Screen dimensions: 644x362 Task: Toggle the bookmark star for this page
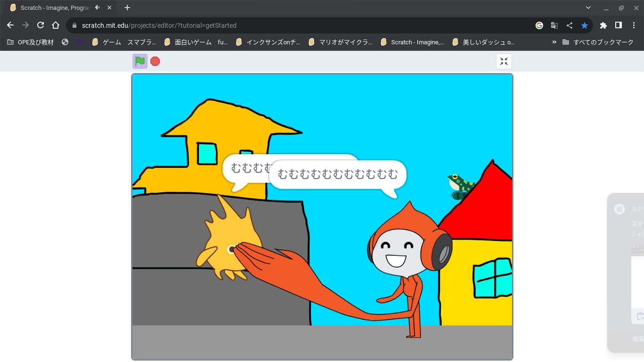[x=585, y=25]
